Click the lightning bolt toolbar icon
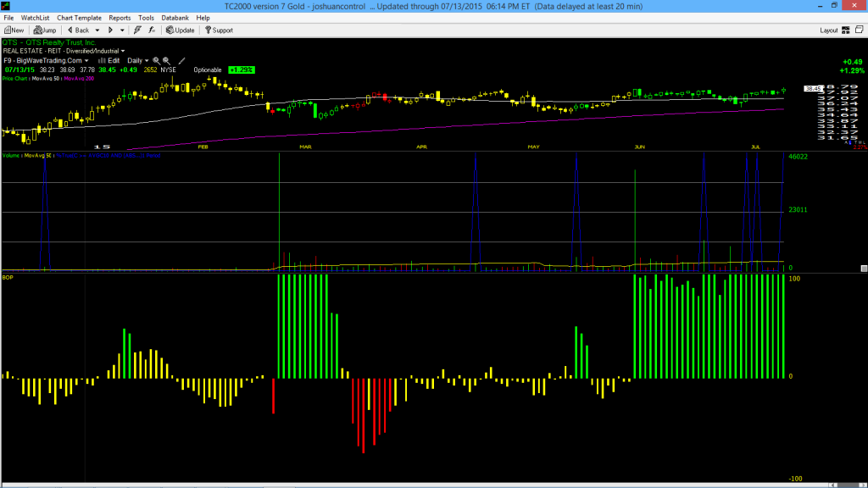This screenshot has height=488, width=868. (x=137, y=30)
